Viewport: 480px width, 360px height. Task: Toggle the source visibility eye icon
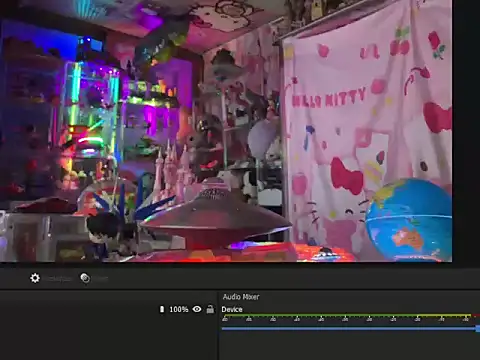click(197, 309)
